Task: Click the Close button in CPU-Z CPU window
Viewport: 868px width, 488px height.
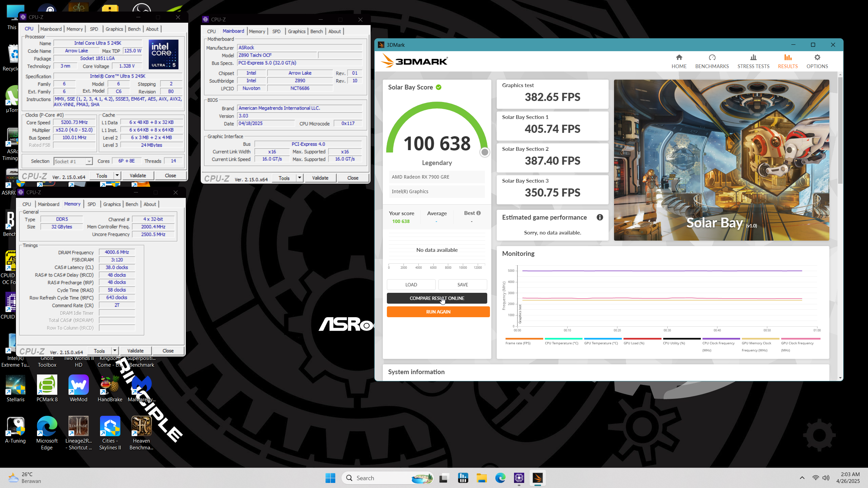Action: [x=170, y=176]
